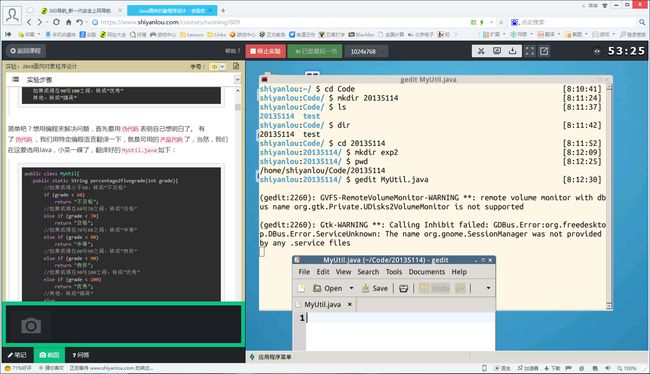Go forward with the browser forward arrow
The image size is (650, 374).
(40, 22)
